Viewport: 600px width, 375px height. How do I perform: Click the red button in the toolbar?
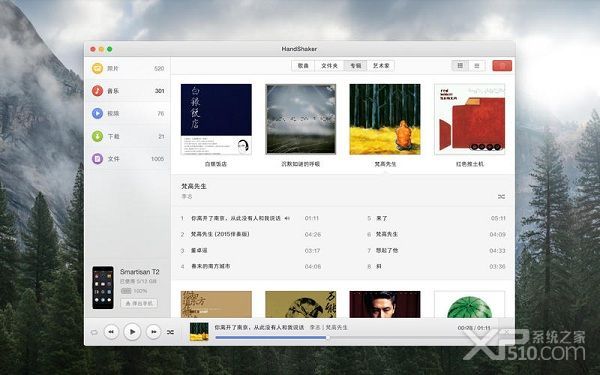tap(502, 66)
